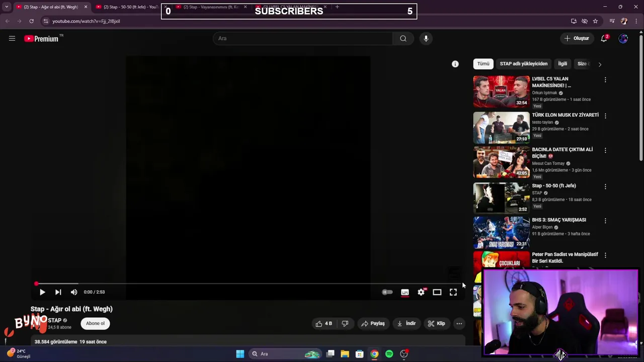Open Stap - 50-50 (ft Jefe) thumbnail
This screenshot has width=644, height=362.
coord(501,198)
